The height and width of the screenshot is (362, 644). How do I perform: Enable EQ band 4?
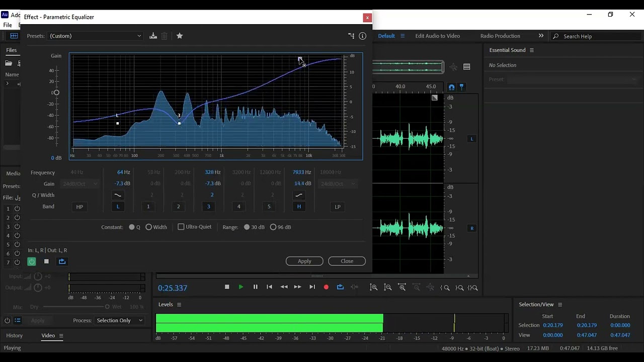tap(238, 206)
